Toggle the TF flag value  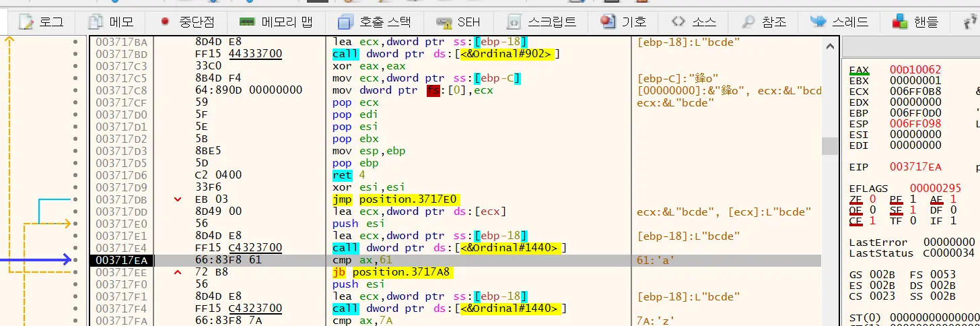[911, 221]
